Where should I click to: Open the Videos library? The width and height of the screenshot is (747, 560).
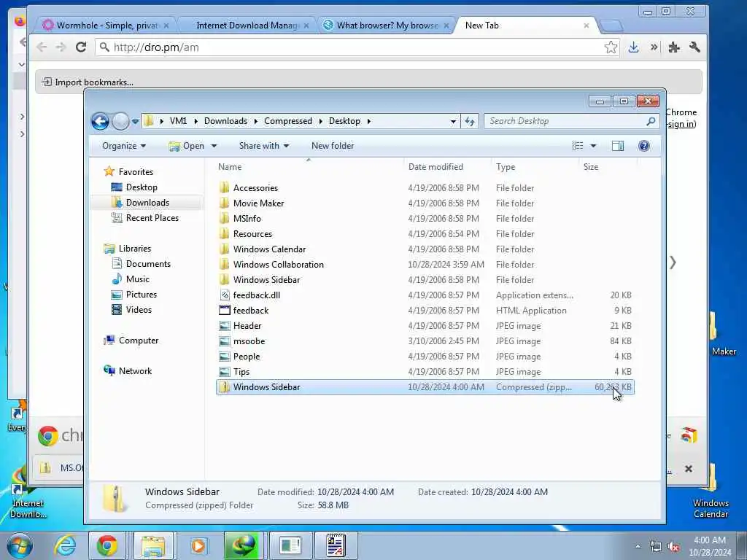[139, 309]
